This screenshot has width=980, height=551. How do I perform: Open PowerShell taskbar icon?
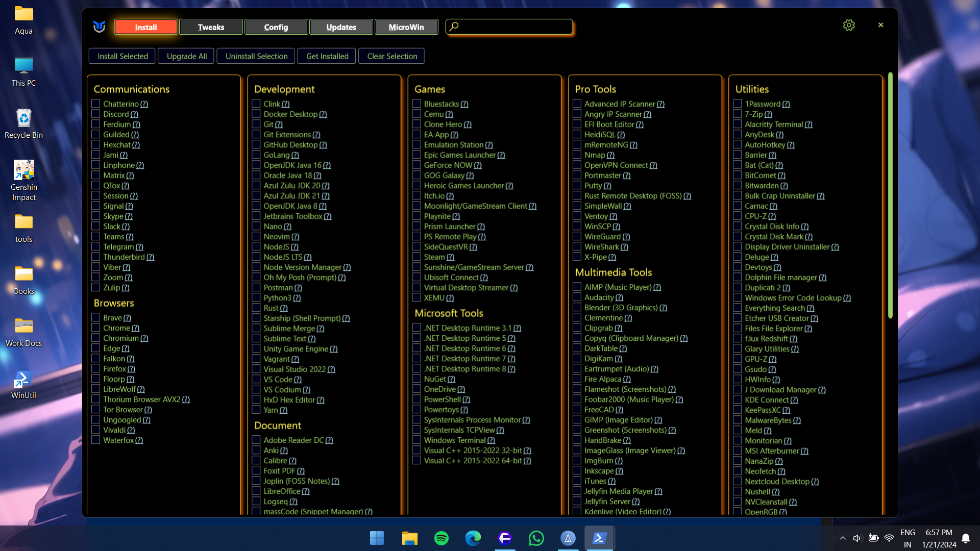click(x=599, y=538)
